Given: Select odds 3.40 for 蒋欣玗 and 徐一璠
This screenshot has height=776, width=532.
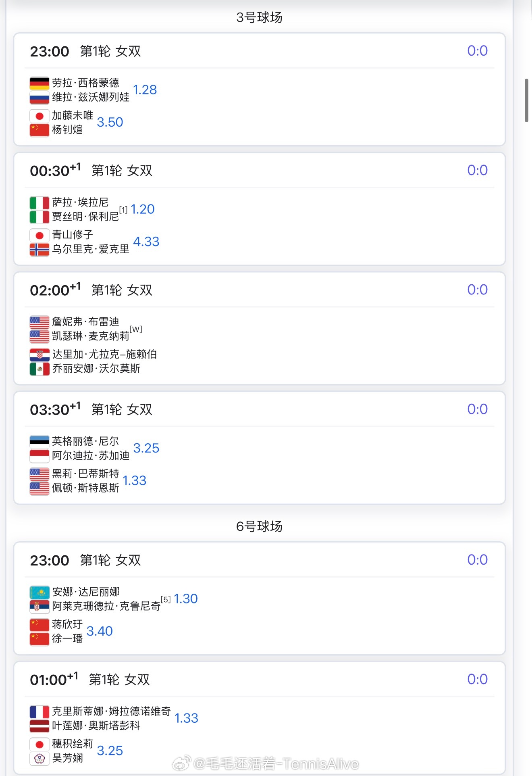Looking at the screenshot, I should (100, 631).
